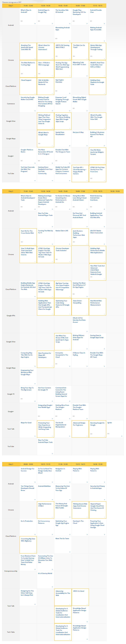Click video icon under Android Apps In Google Play
This screenshot has height=644, width=126.
[39, 21]
